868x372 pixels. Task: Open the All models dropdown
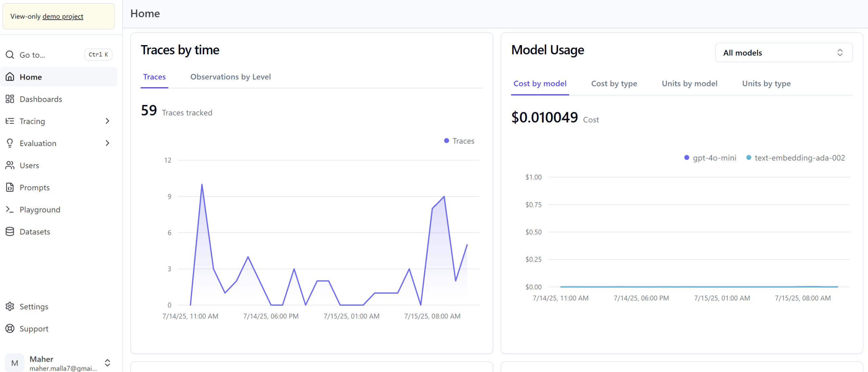[x=784, y=53]
